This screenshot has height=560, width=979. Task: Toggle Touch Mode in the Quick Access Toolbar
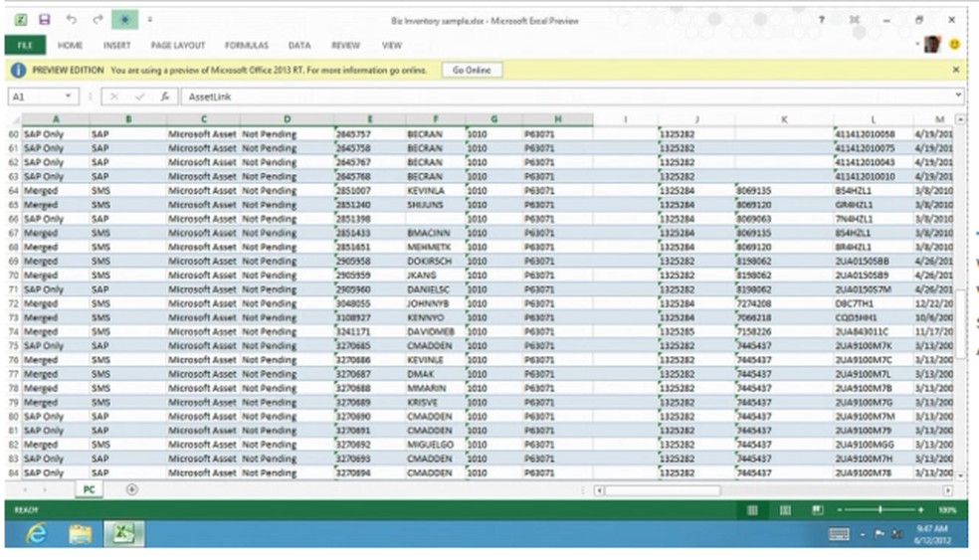tap(124, 19)
